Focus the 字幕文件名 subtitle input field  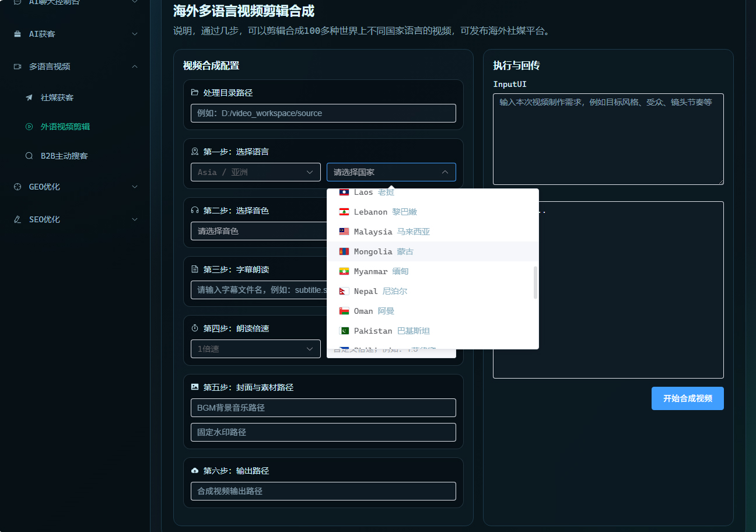pyautogui.click(x=258, y=290)
